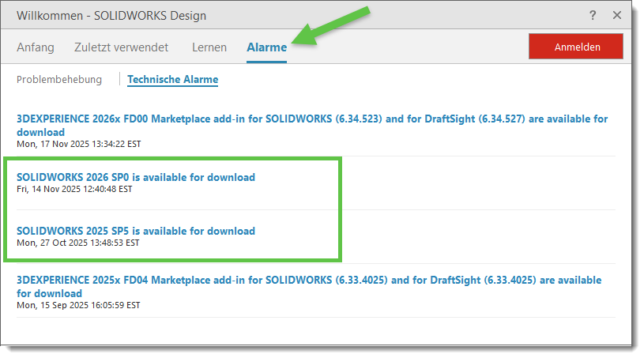644x358 pixels.
Task: Open the Zuletzt verwendet tab
Action: pos(121,47)
